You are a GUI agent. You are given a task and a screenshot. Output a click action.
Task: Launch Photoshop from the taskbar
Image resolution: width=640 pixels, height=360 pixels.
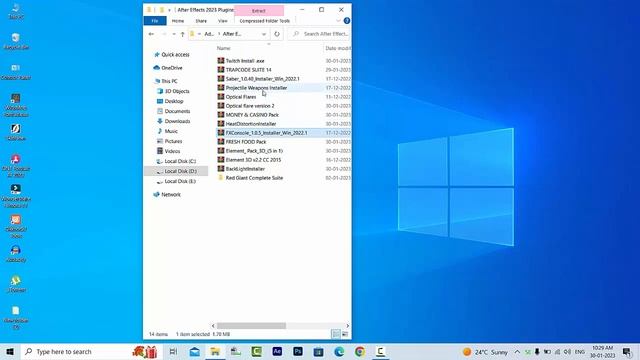click(298, 351)
